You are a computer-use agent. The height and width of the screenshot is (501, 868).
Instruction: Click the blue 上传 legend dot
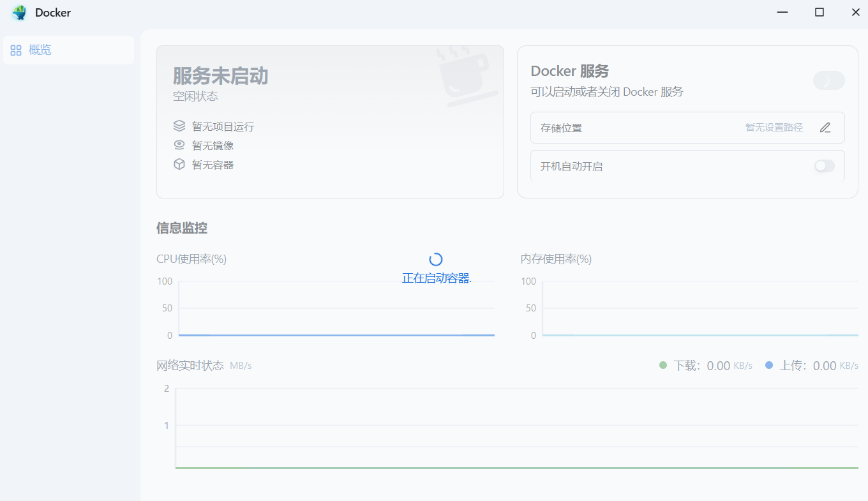768,365
